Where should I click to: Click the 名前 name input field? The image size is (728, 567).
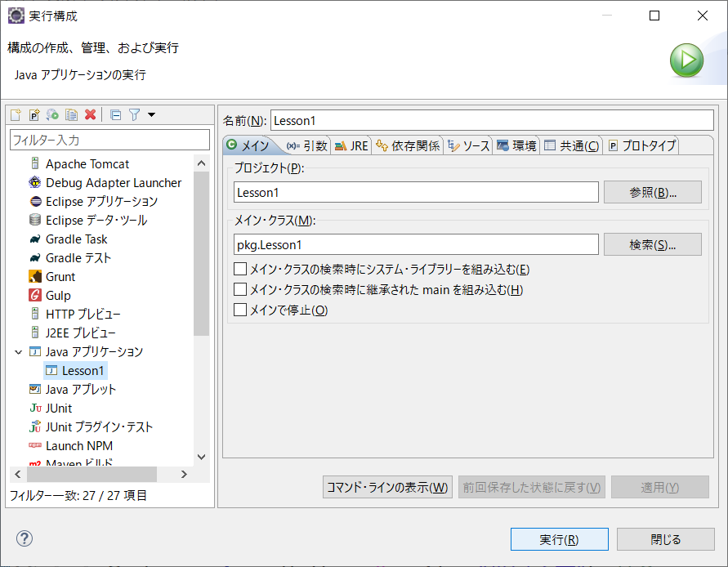click(x=492, y=120)
